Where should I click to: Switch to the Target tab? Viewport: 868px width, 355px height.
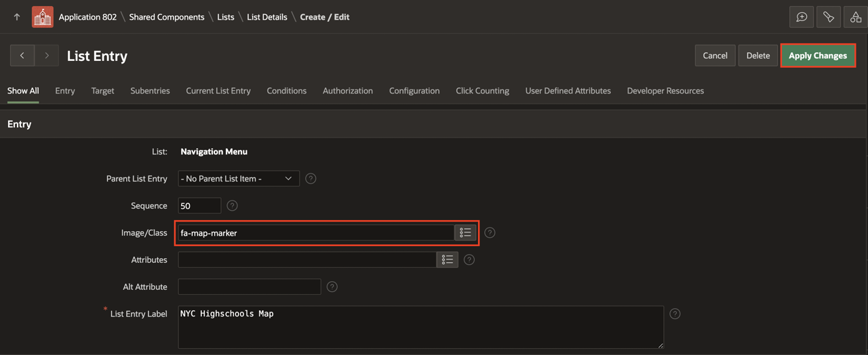(x=102, y=91)
